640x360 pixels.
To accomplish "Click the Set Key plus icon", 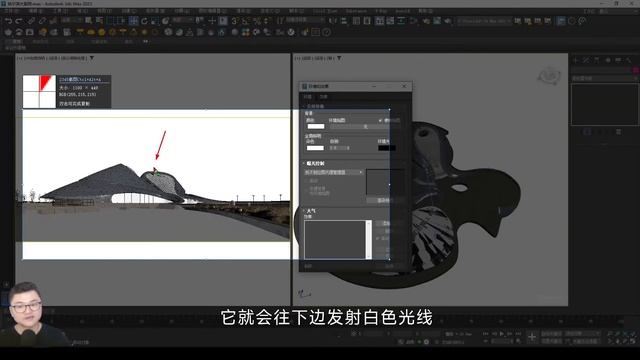I will point(532,337).
